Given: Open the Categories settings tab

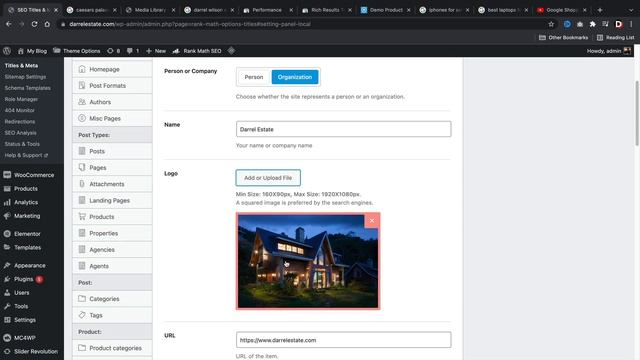Looking at the screenshot, I should (112, 299).
